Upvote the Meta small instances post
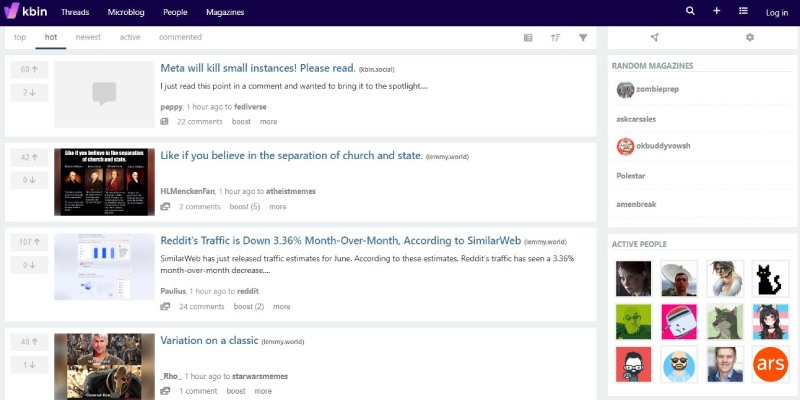Image resolution: width=800 pixels, height=400 pixels. click(x=30, y=70)
